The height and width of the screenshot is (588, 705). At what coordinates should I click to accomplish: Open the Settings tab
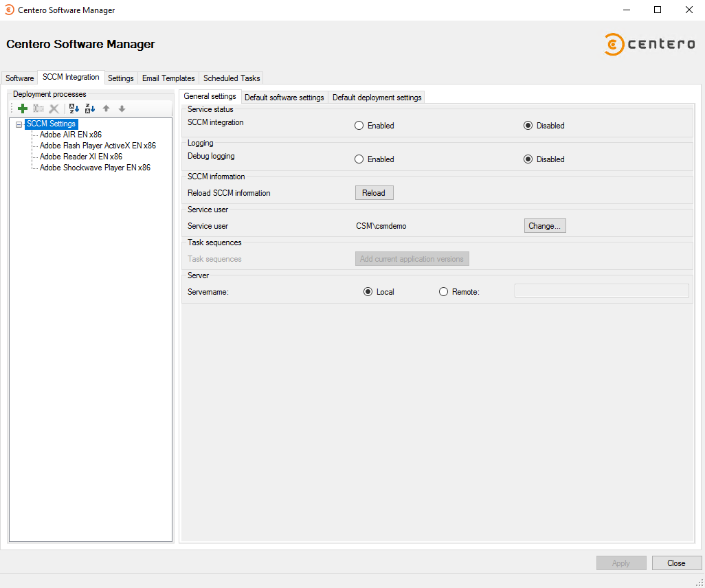click(120, 78)
